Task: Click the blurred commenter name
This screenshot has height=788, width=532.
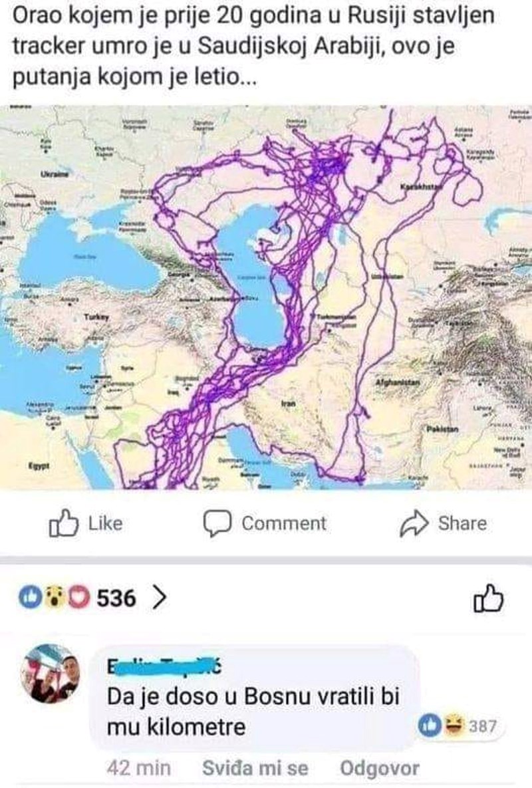Action: click(x=164, y=668)
